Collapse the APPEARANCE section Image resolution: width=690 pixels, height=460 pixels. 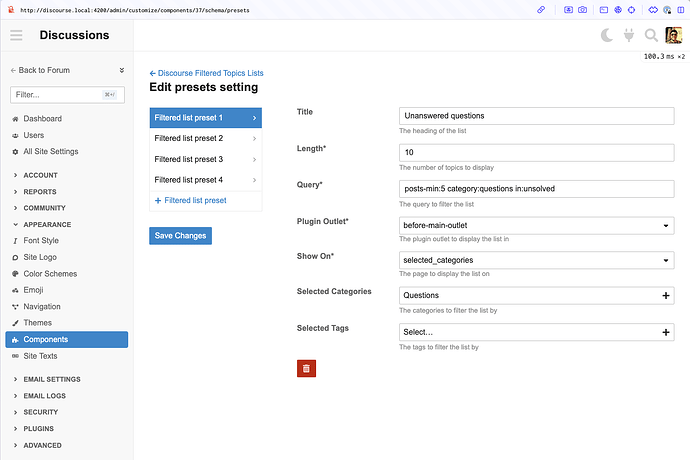coord(47,224)
